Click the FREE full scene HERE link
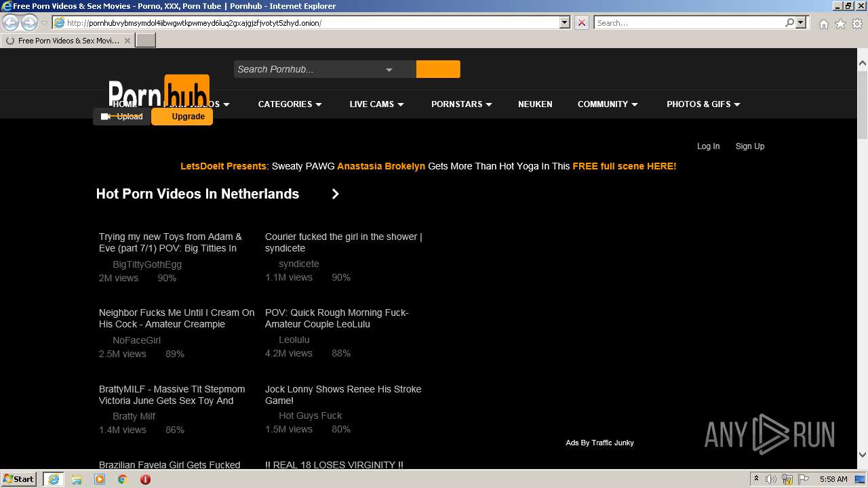Image resolution: width=868 pixels, height=488 pixels. point(624,166)
